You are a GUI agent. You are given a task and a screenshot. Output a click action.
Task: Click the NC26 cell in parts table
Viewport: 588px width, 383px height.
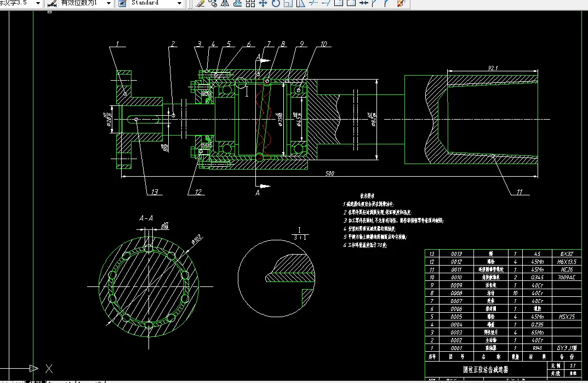coord(567,269)
